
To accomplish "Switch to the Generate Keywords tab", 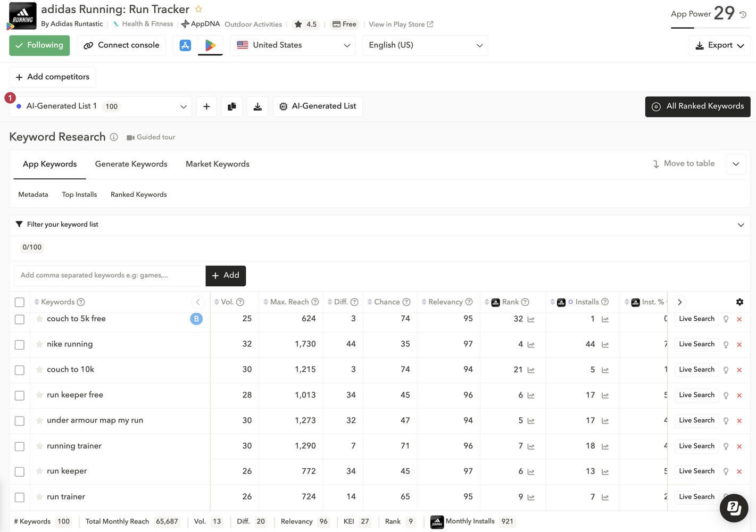I will (x=131, y=164).
